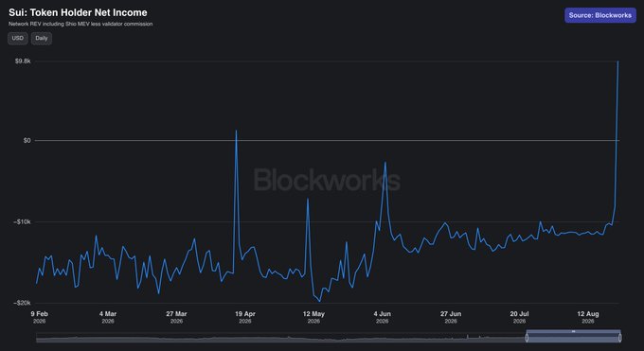Click the highlighted range selection window
This screenshot has width=644, height=351.
[573, 336]
